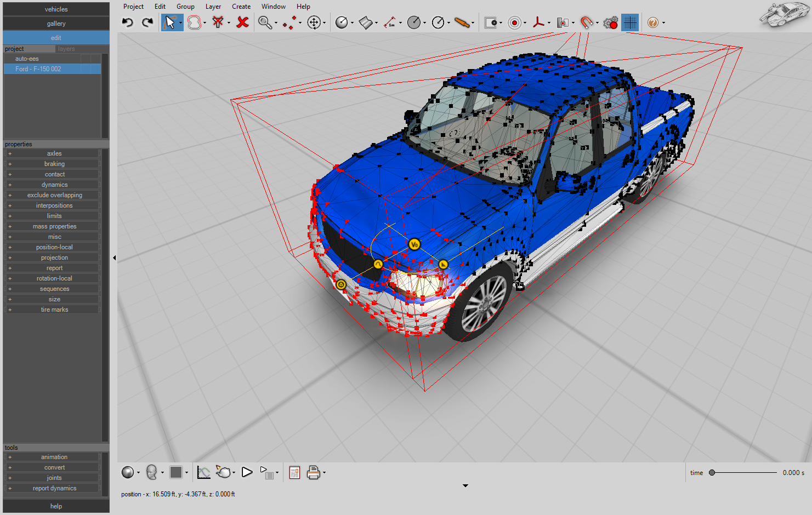Click the printer icon
The width and height of the screenshot is (812, 515).
pos(314,472)
